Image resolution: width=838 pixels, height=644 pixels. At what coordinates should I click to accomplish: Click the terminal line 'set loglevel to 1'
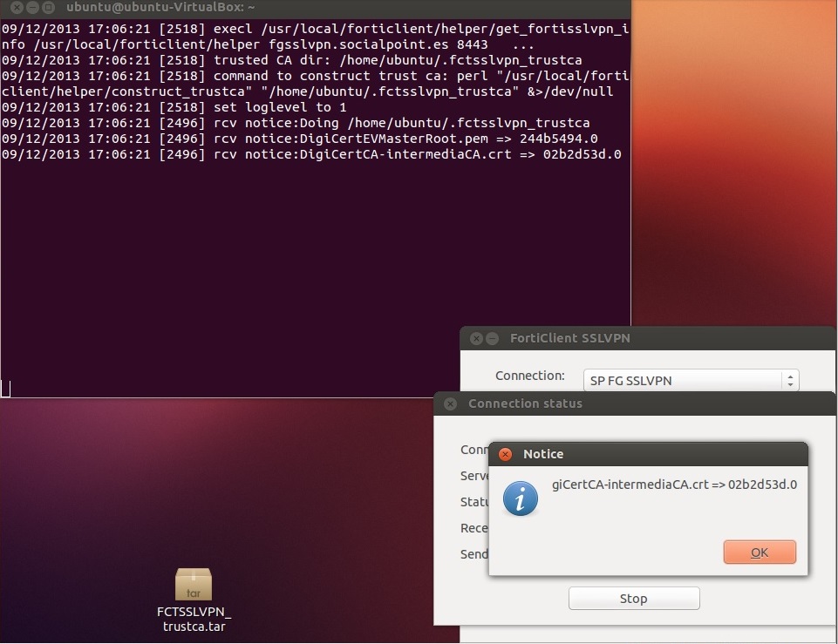click(174, 107)
